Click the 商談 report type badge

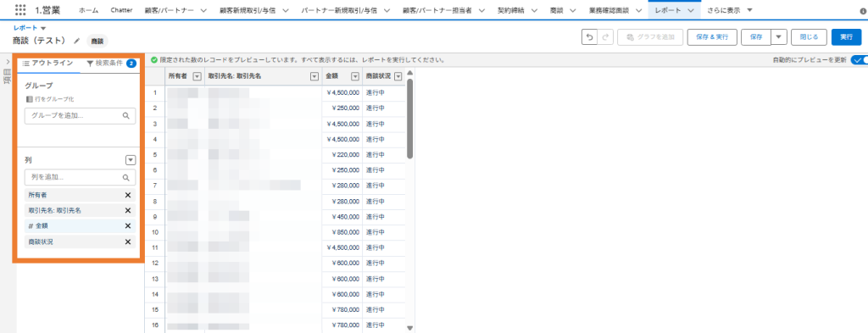point(97,41)
